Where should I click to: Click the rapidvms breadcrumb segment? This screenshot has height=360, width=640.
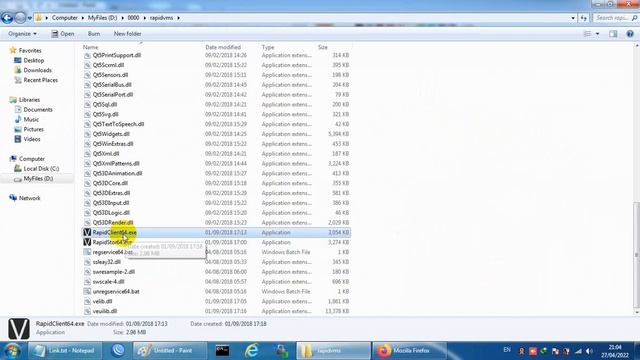(161, 18)
